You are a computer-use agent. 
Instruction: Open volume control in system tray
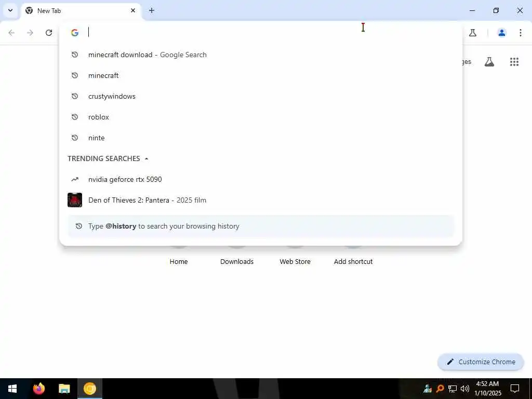465,389
